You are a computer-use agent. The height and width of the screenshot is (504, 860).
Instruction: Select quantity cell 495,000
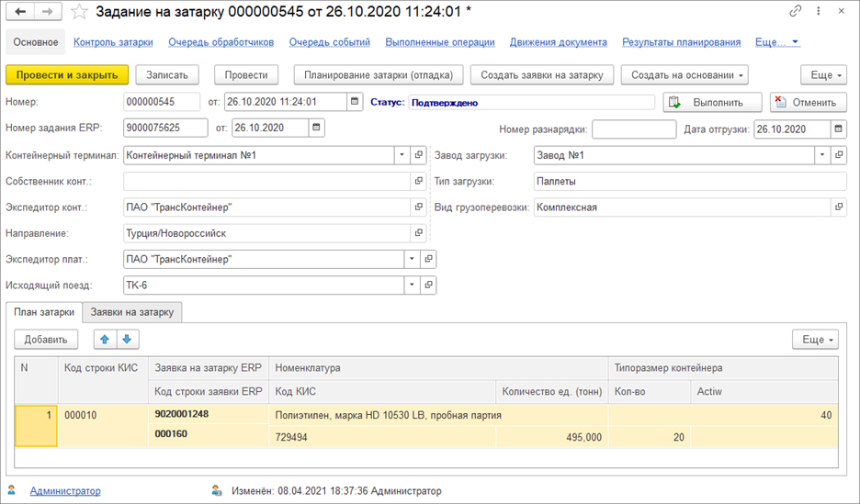[x=551, y=437]
